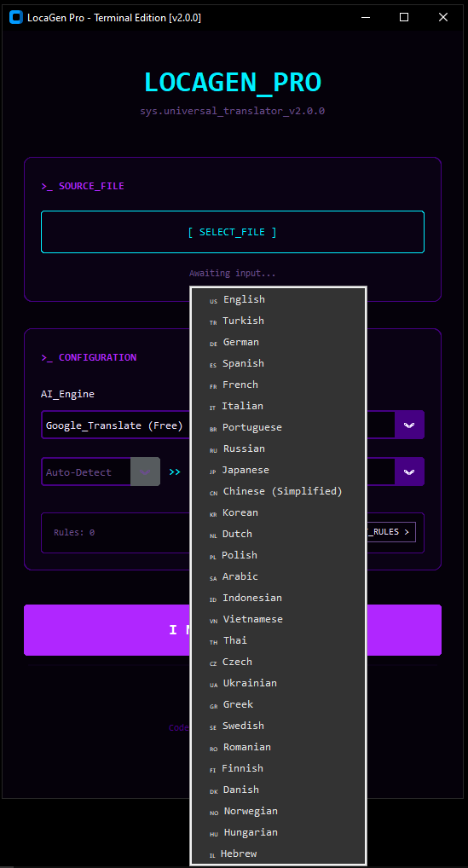Image resolution: width=468 pixels, height=868 pixels.
Task: Click the [ SELECT_FILE ] button
Action: 233,232
